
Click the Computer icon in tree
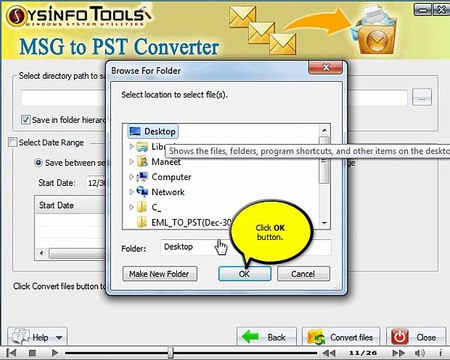tap(142, 177)
